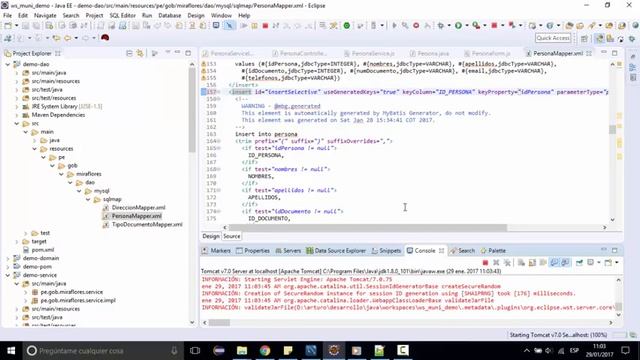This screenshot has width=640, height=360.
Task: Open File Explorer from the taskbar
Action: tap(242, 351)
